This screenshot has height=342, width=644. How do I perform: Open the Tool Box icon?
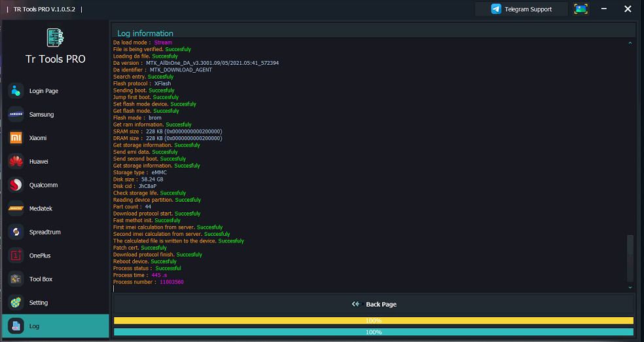click(x=16, y=279)
